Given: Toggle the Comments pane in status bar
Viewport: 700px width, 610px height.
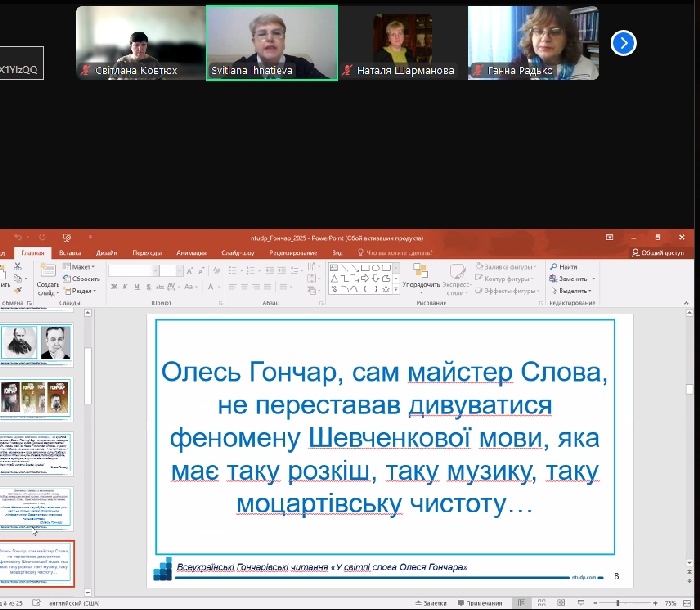Looking at the screenshot, I should click(479, 603).
